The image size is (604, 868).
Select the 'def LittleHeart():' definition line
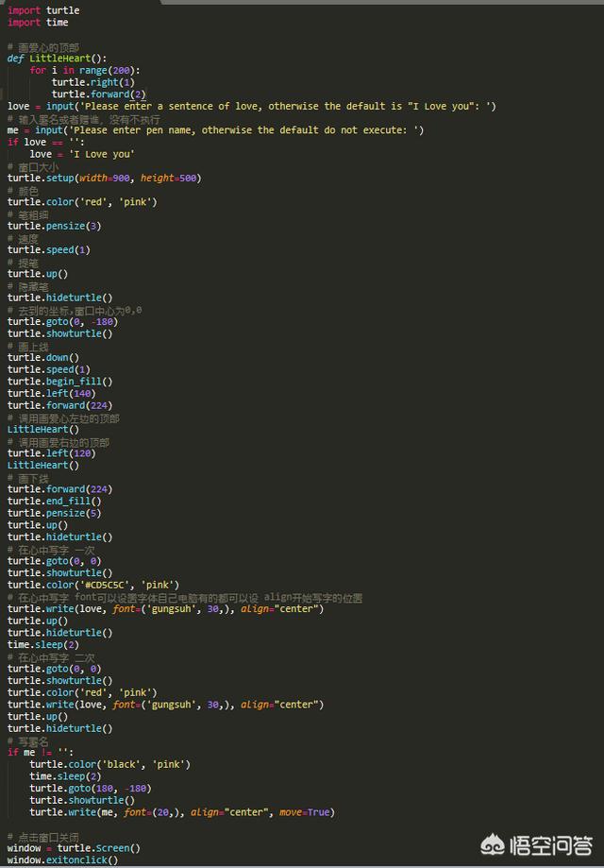coord(57,59)
